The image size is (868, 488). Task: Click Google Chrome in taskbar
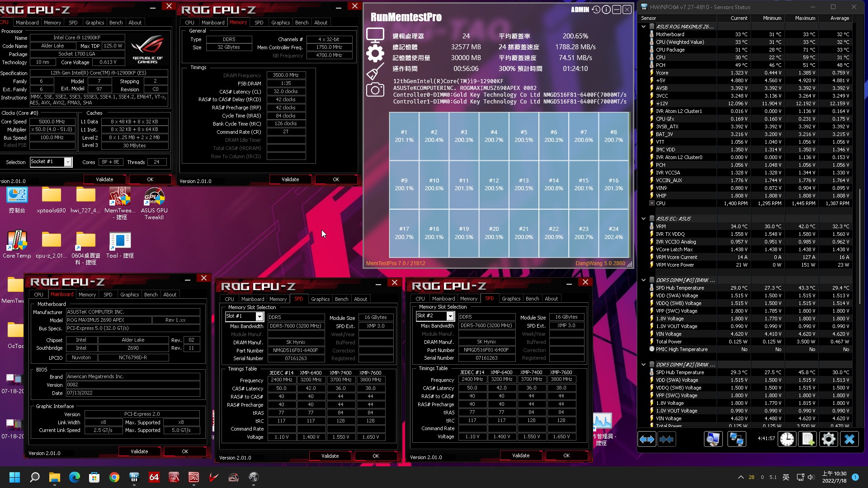(x=114, y=477)
